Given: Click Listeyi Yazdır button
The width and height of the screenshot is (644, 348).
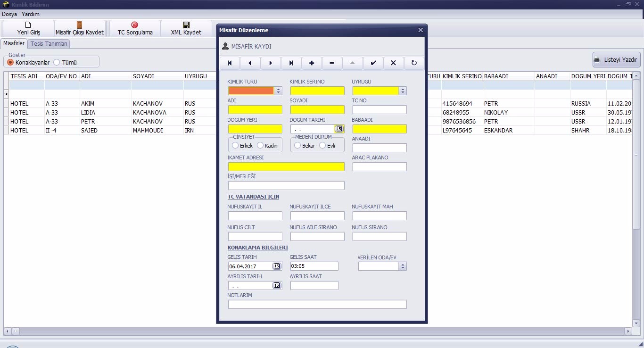Looking at the screenshot, I should pyautogui.click(x=616, y=60).
